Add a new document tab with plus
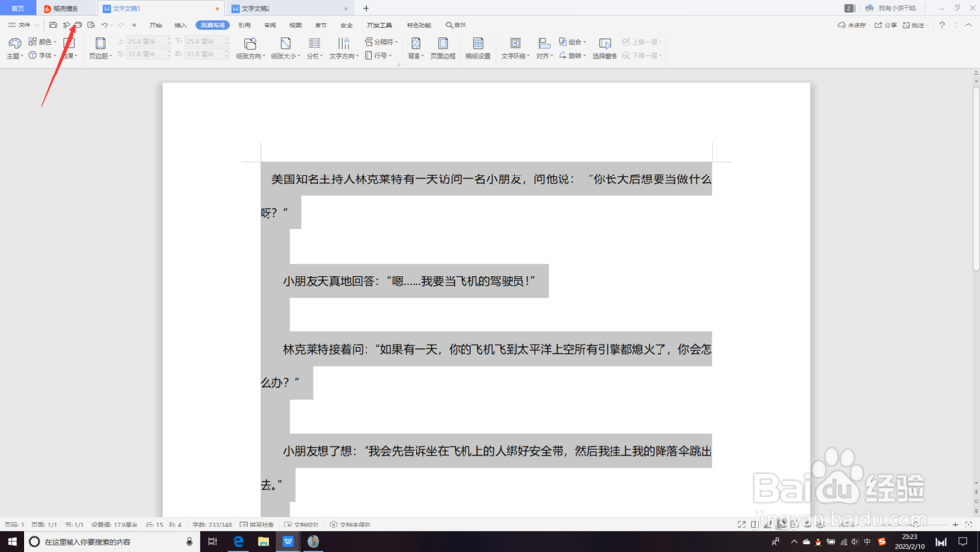The image size is (980, 552). tap(366, 8)
